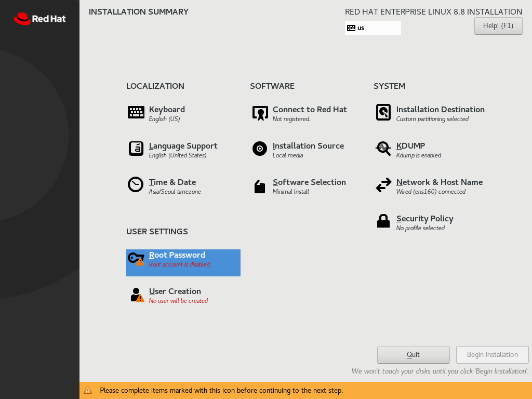
Task: Click the 'us' keyboard layout indicator
Action: coord(373,28)
